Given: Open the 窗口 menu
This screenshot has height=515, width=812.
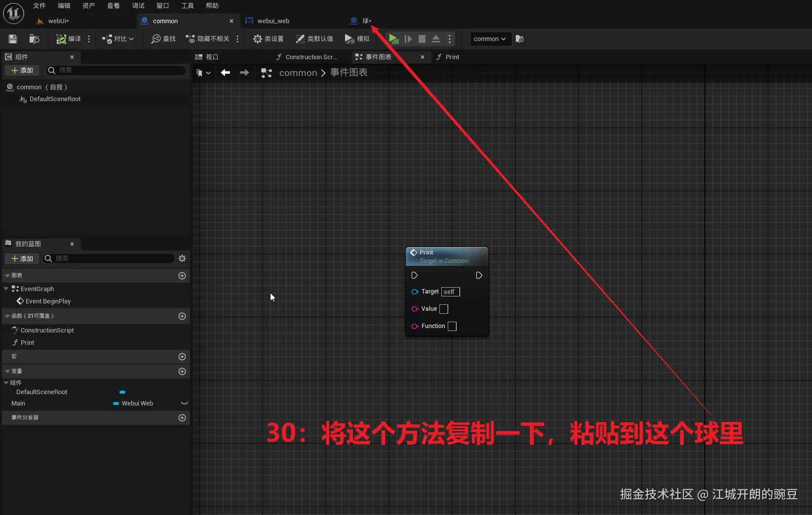Looking at the screenshot, I should [x=163, y=6].
